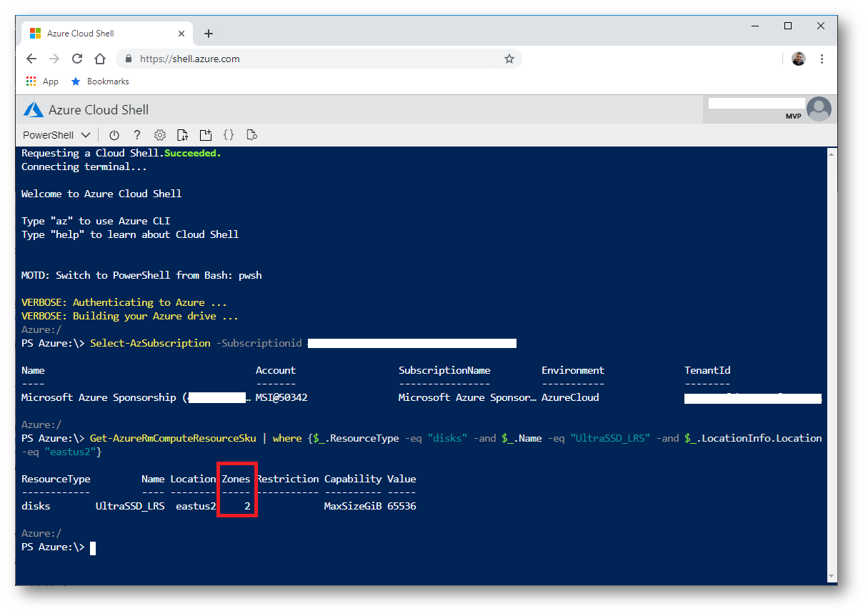This screenshot has width=868, height=616.
Task: Bookmark this page with the star icon
Action: click(509, 59)
